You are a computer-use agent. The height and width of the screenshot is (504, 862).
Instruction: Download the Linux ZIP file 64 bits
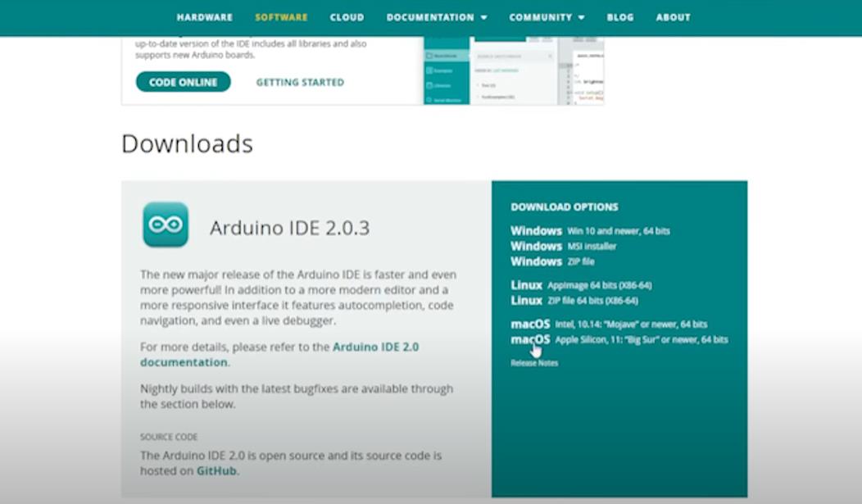pyautogui.click(x=574, y=301)
